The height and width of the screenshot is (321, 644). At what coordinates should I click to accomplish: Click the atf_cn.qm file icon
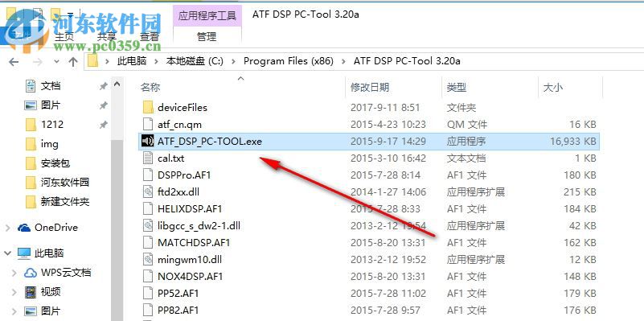coord(148,125)
